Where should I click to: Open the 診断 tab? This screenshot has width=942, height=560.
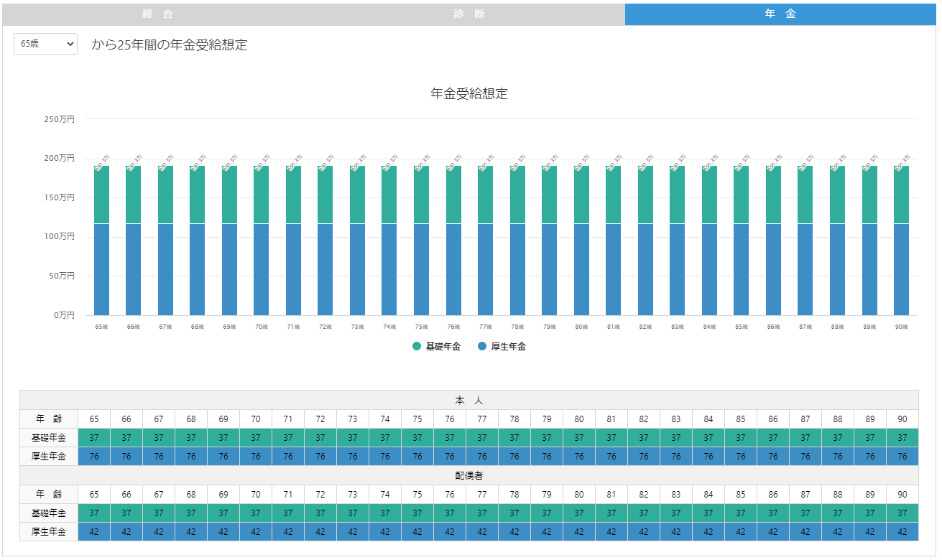[x=469, y=14]
